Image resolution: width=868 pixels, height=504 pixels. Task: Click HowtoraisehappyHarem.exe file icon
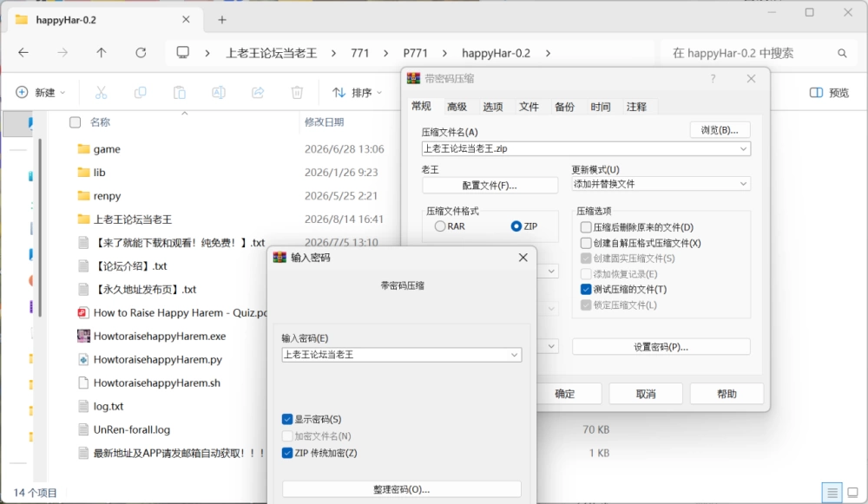[x=83, y=336]
